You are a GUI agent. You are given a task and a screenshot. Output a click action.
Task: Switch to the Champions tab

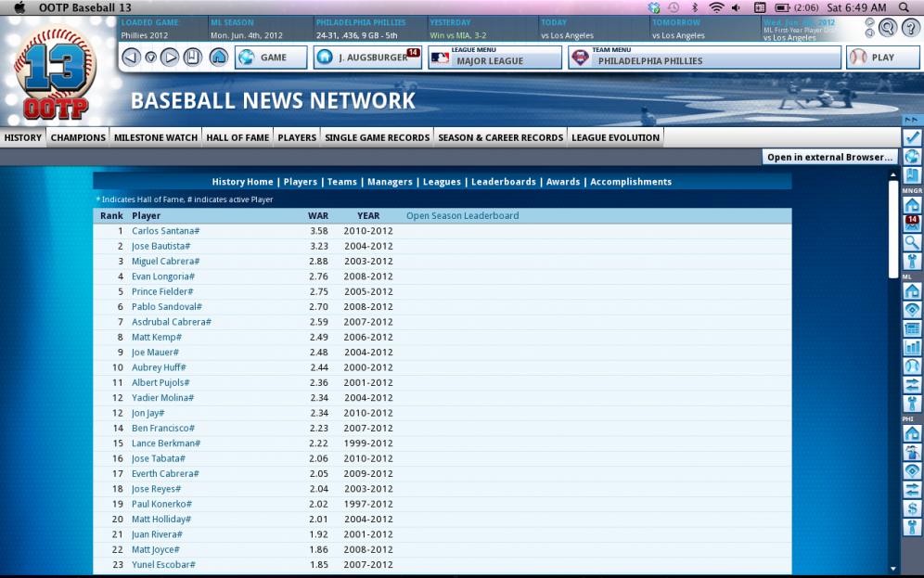pyautogui.click(x=78, y=137)
